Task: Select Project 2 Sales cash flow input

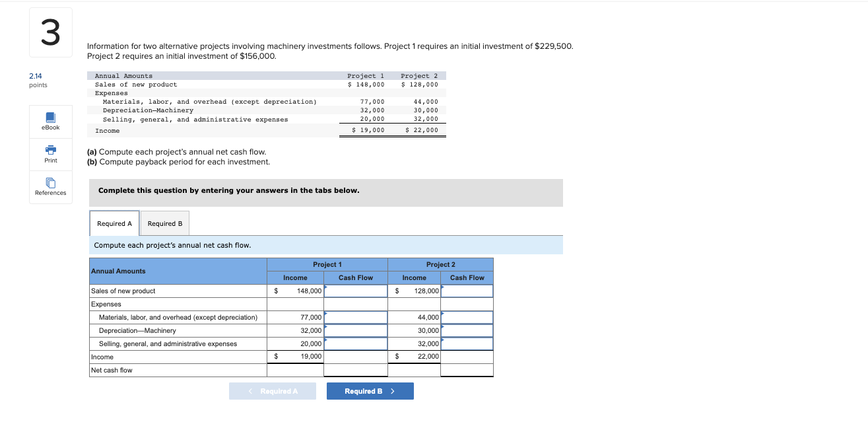Action: pyautogui.click(x=467, y=291)
